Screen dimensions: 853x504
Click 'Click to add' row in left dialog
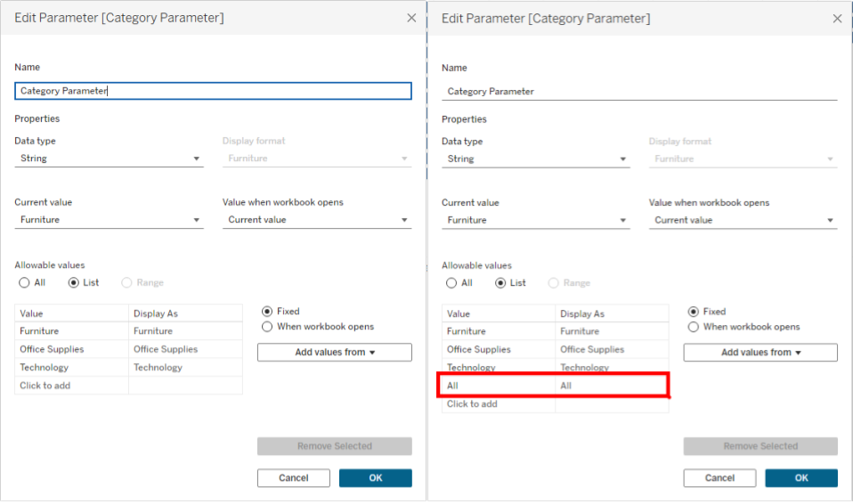point(71,386)
